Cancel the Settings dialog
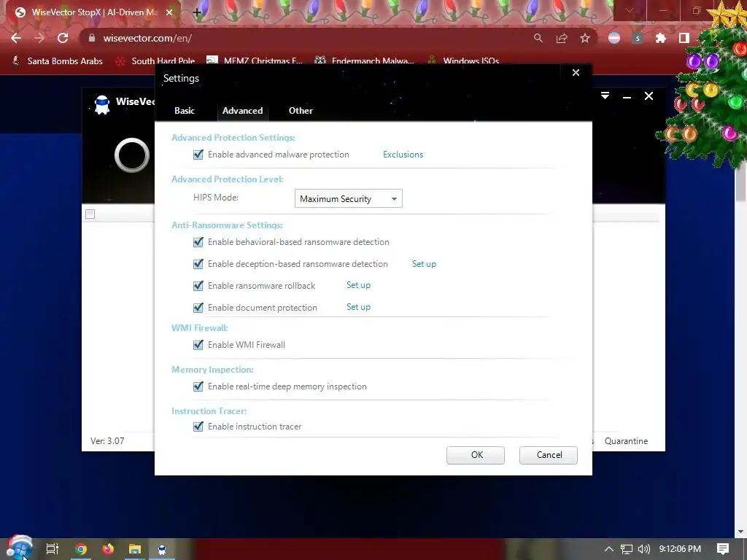This screenshot has width=747, height=560. click(549, 455)
